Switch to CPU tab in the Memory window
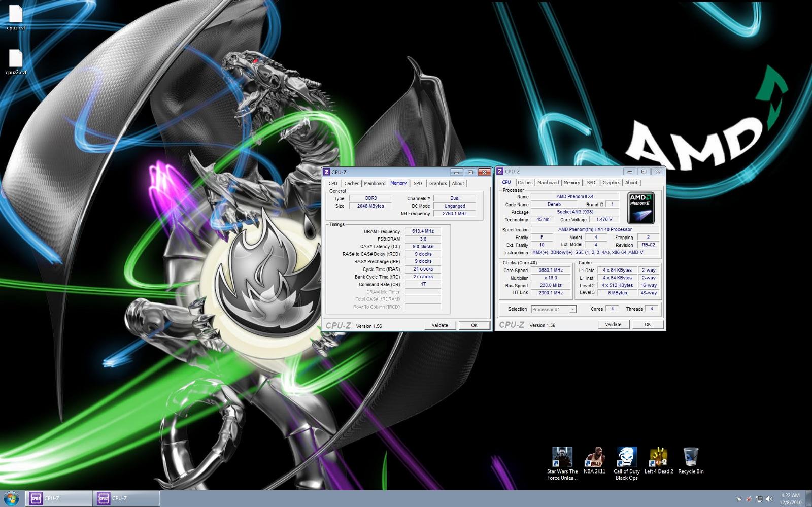The image size is (812, 507). [333, 184]
